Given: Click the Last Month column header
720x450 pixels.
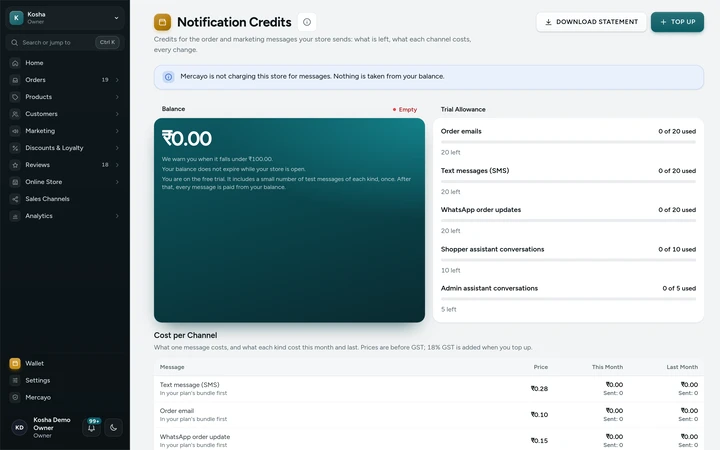Looking at the screenshot, I should click(x=682, y=367).
